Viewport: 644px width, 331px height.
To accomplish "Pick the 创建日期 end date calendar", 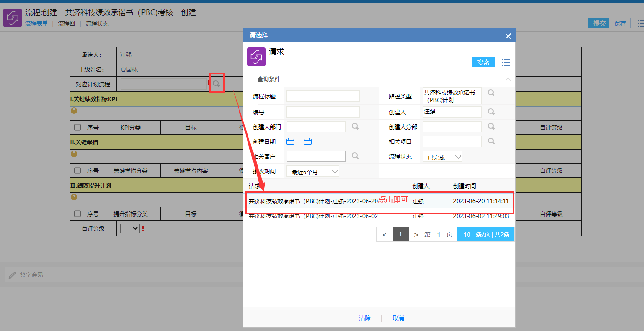I will (x=307, y=142).
